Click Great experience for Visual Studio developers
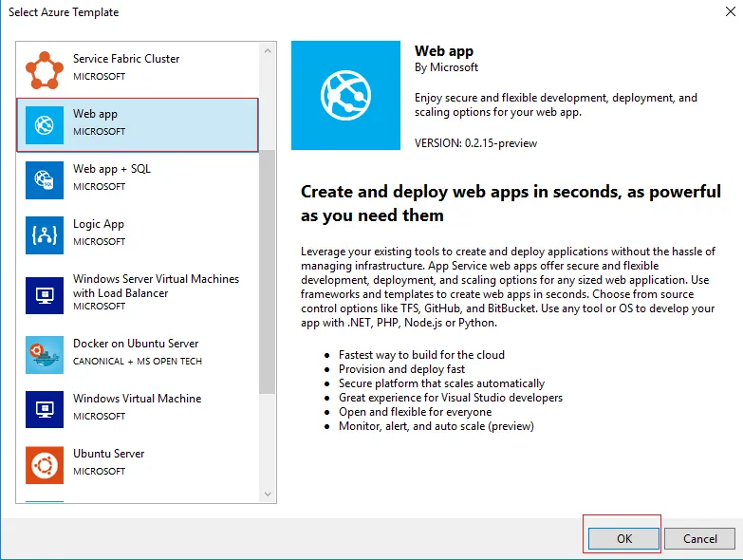This screenshot has width=743, height=560. (451, 398)
